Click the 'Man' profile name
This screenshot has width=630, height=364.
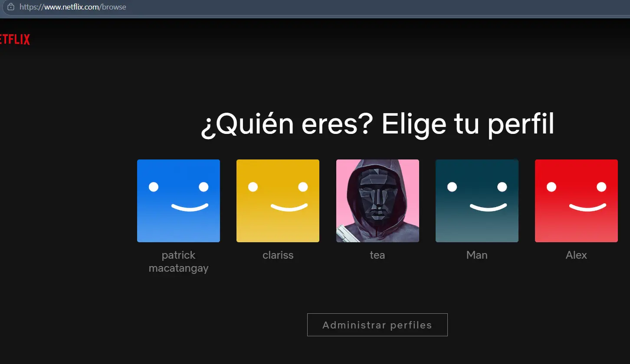coord(477,255)
